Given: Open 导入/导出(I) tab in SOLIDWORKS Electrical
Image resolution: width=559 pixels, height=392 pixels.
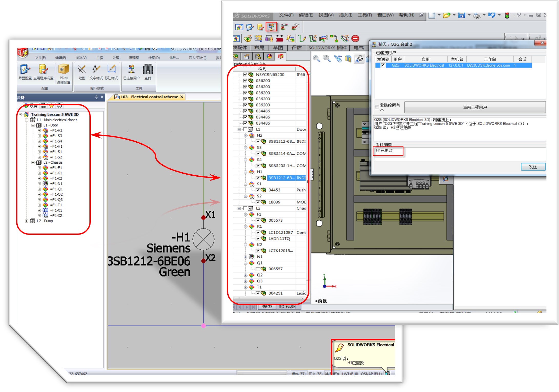Looking at the screenshot, I should pyautogui.click(x=198, y=58).
